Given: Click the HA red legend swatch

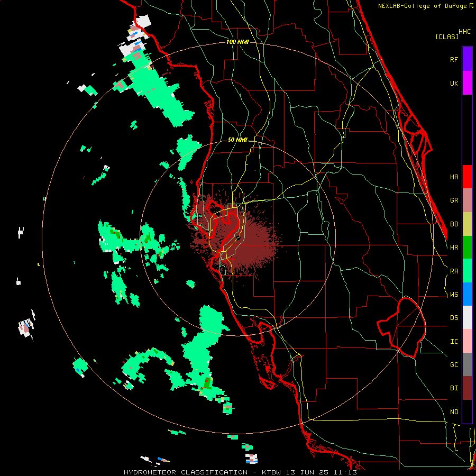Looking at the screenshot, I should [467, 177].
